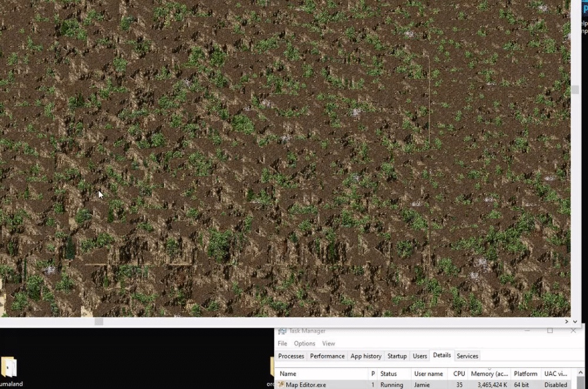This screenshot has width=588, height=389.
Task: Click the map editor scroll right arrow
Action: tap(566, 321)
